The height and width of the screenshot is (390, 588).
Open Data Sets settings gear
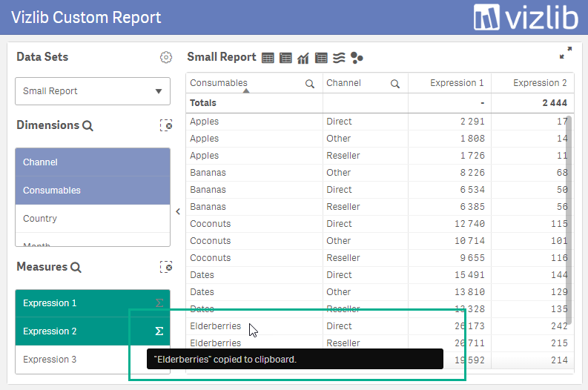pyautogui.click(x=166, y=57)
